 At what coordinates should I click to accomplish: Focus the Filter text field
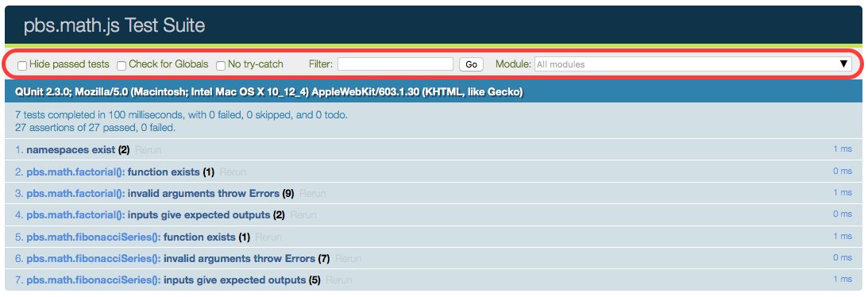coord(395,64)
